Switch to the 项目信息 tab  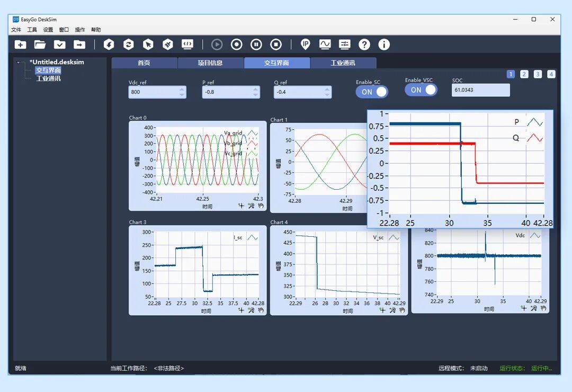coord(210,63)
